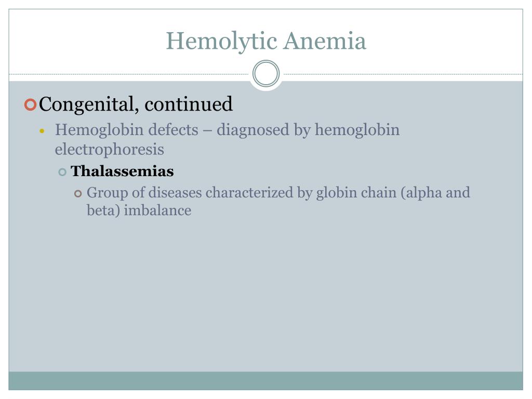Click the teal ring bullet before Thalassemias
This screenshot has height=399, width=532.
click(x=62, y=171)
